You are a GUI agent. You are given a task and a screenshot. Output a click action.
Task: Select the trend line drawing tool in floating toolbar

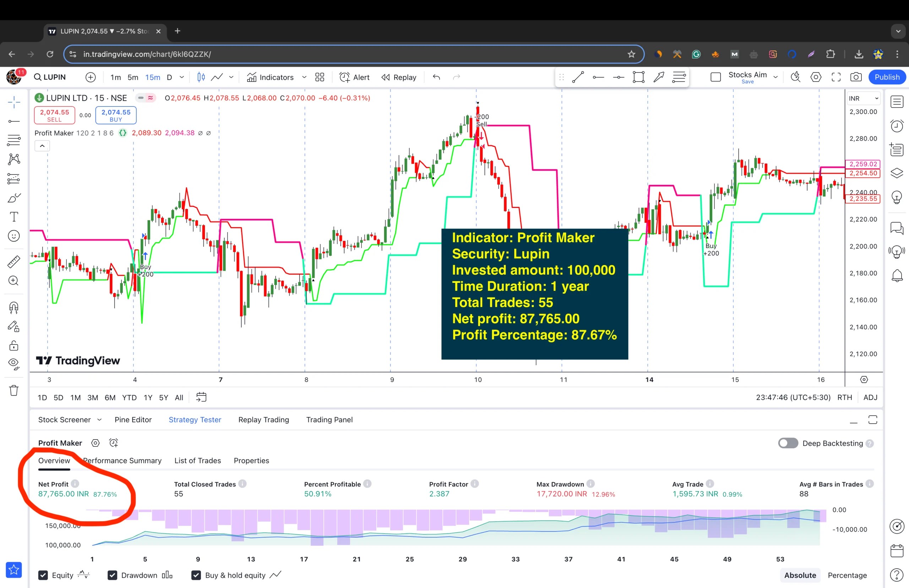578,77
